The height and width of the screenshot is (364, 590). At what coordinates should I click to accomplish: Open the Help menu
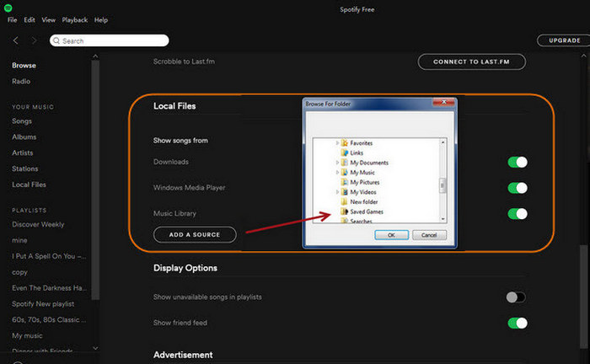click(101, 20)
